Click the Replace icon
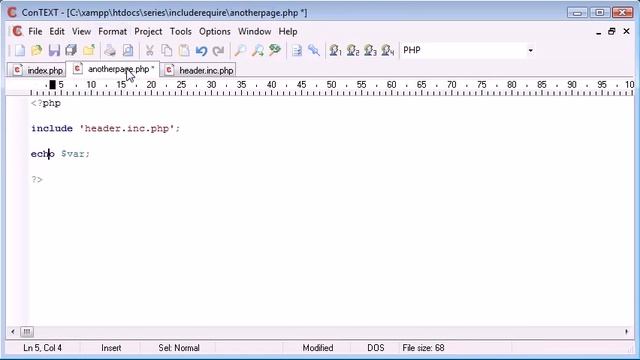Viewport: 640px width, 360px height. pyautogui.click(x=275, y=50)
